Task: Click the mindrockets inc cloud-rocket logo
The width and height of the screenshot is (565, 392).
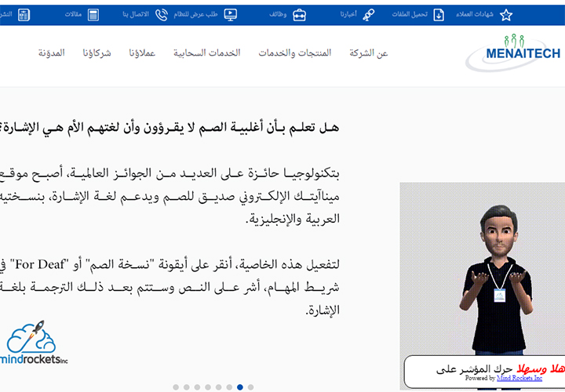Action: (x=33, y=343)
